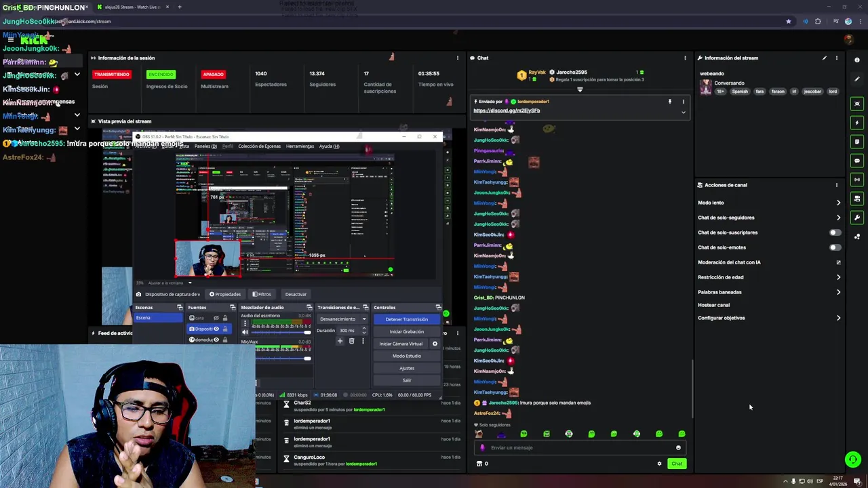Open the desktop audio options dots in OBS
Image resolution: width=868 pixels, height=488 pixels.
pyautogui.click(x=245, y=323)
